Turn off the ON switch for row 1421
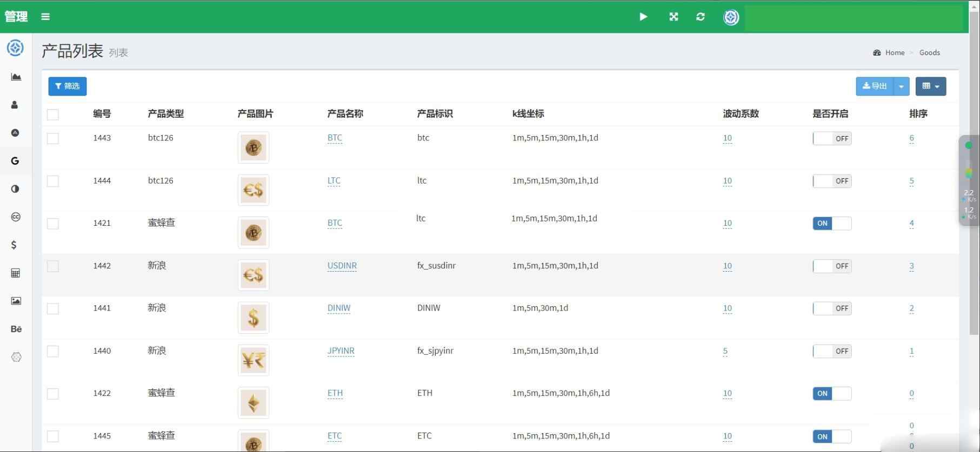 832,224
